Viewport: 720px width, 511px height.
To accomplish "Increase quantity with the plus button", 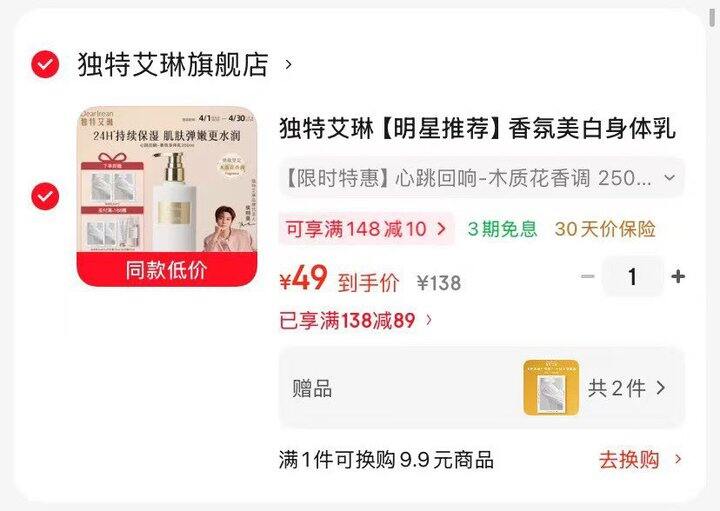I will pyautogui.click(x=678, y=276).
